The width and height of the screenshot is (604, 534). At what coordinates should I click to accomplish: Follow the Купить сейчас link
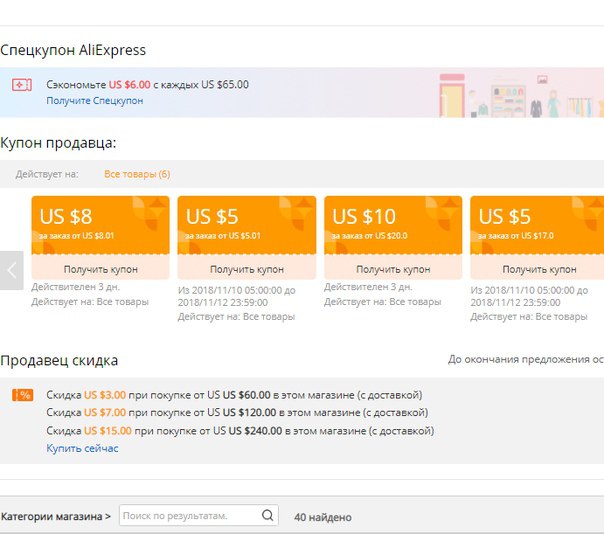coord(82,448)
